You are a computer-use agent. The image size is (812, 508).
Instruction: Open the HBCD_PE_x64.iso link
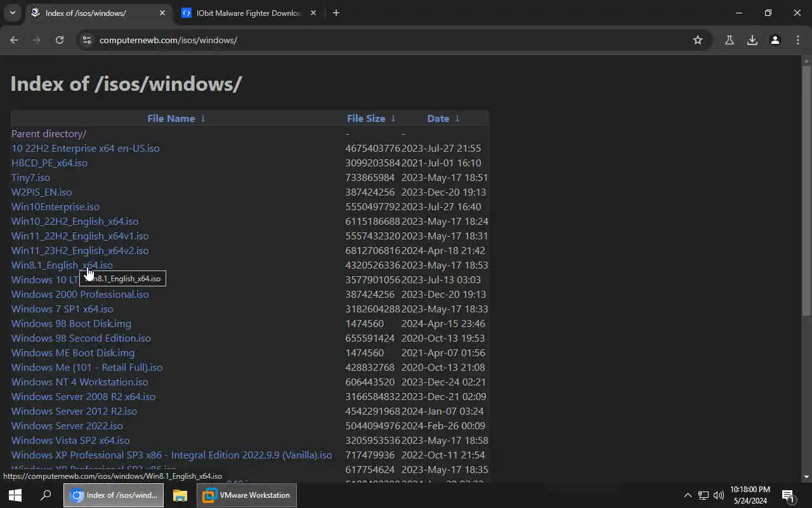[49, 163]
